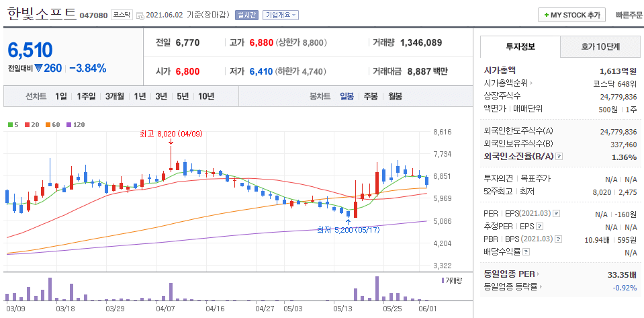
Task: Select the 5년 line chart period
Action: pyautogui.click(x=183, y=97)
